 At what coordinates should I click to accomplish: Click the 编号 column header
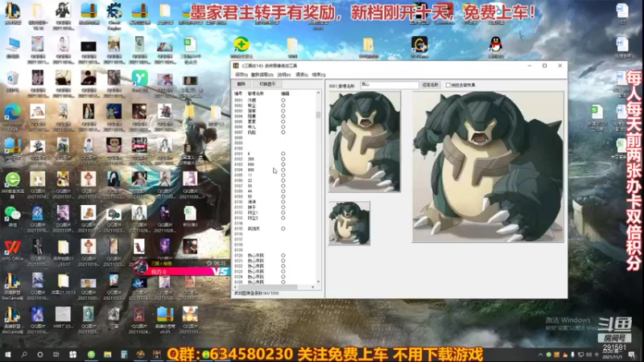coord(238,93)
